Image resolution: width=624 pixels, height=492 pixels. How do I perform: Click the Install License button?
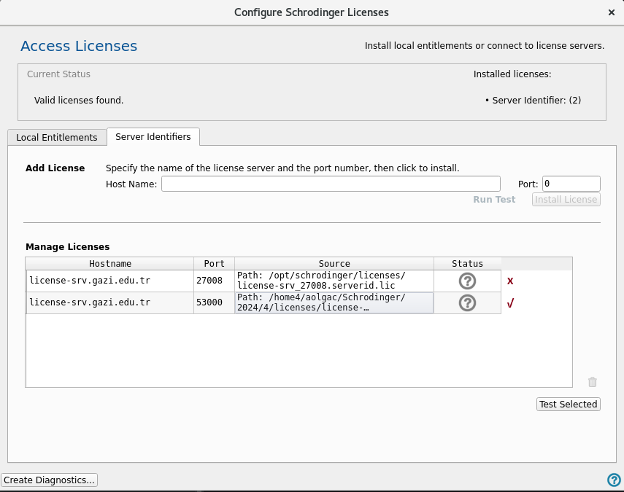(x=566, y=199)
